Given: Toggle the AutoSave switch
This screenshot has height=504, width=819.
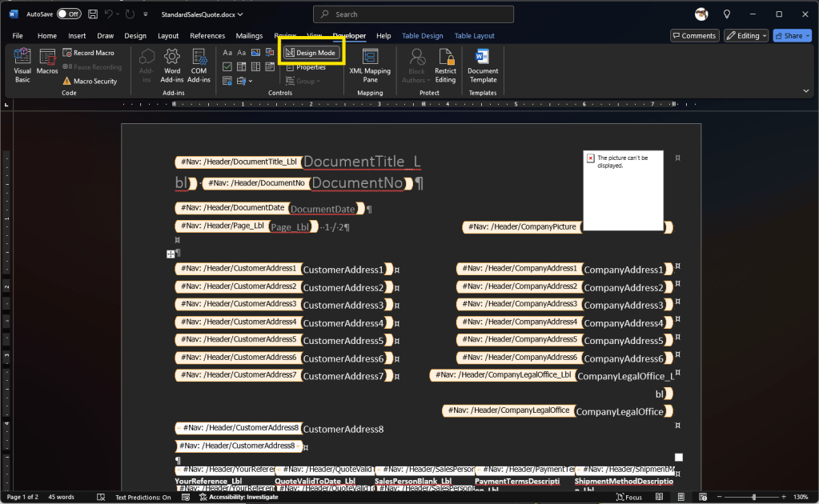Looking at the screenshot, I should pyautogui.click(x=69, y=14).
